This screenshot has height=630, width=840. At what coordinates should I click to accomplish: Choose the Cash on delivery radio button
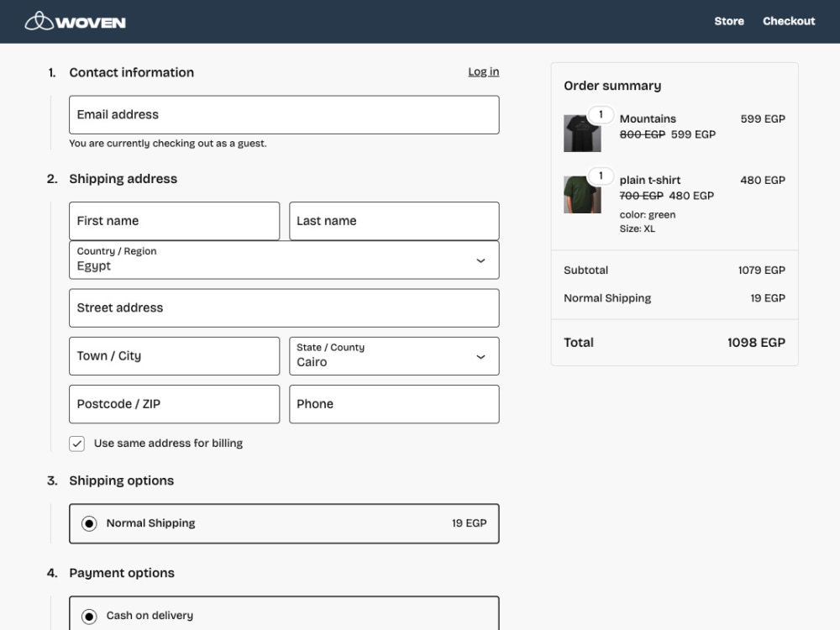click(x=89, y=616)
